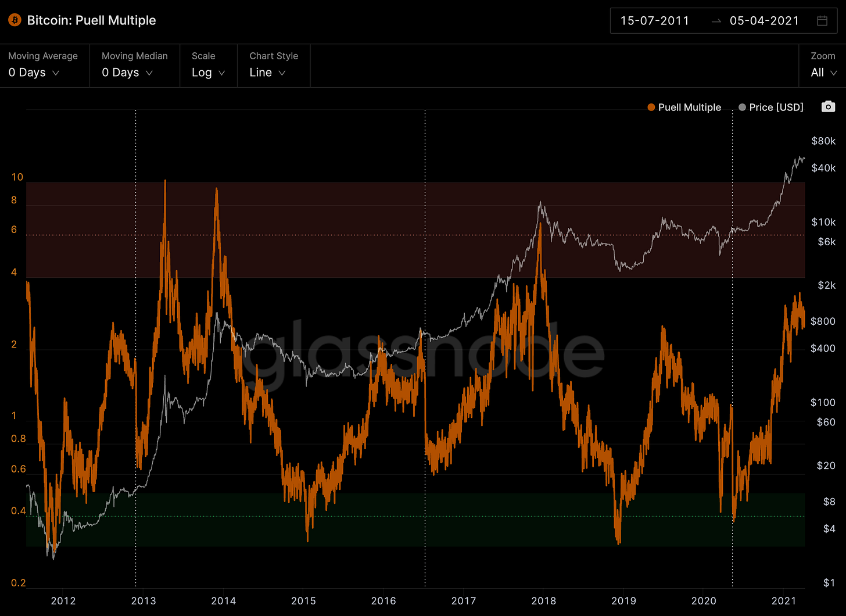This screenshot has height=616, width=846.
Task: Click the $8 price axis label
Action: [829, 502]
